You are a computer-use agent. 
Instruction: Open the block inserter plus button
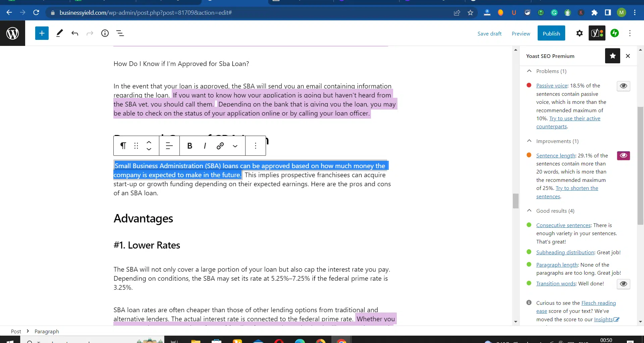42,33
